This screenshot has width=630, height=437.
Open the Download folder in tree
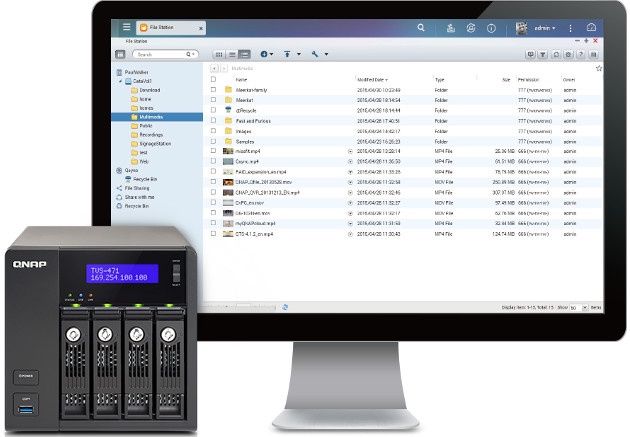(145, 90)
